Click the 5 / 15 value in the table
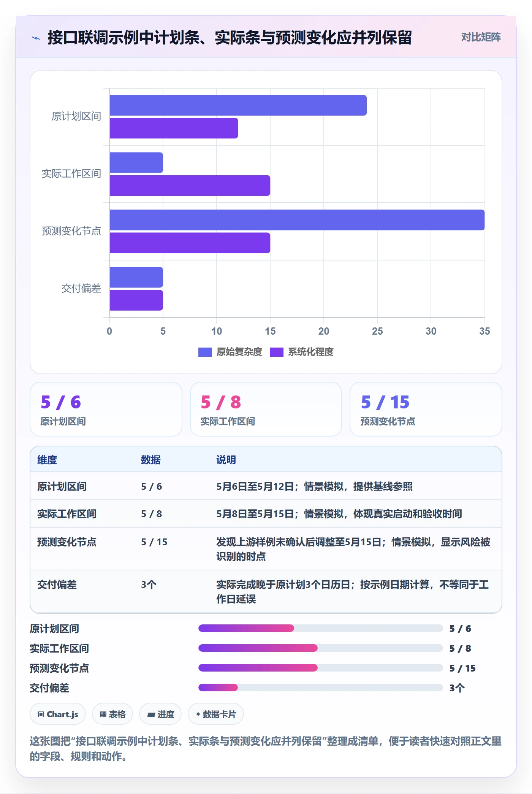The image size is (532, 794). (154, 542)
